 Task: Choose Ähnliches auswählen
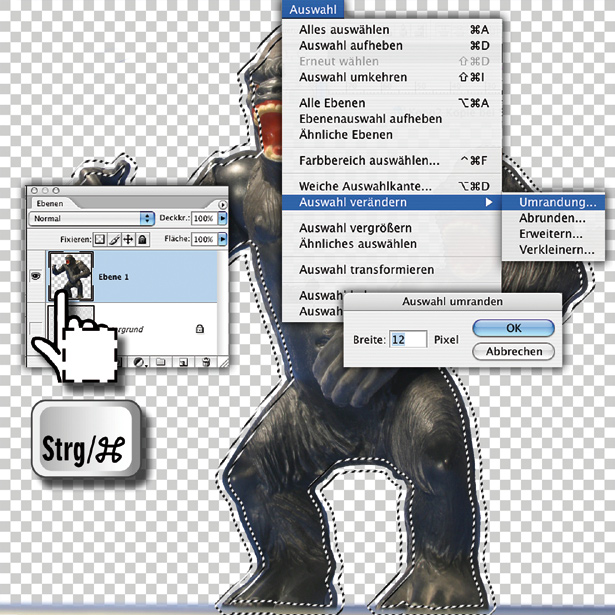[x=392, y=244]
